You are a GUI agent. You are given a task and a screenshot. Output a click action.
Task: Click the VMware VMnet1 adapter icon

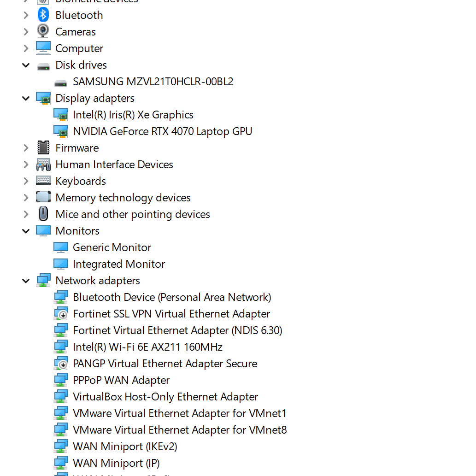(x=61, y=413)
